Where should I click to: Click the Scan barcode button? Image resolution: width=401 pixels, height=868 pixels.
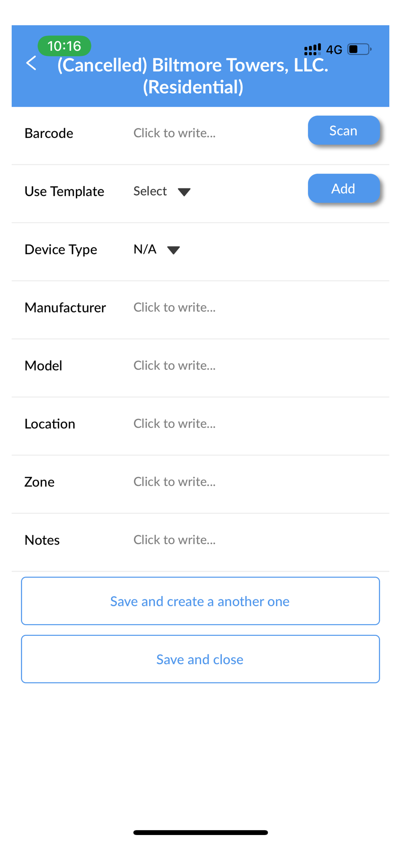344,130
